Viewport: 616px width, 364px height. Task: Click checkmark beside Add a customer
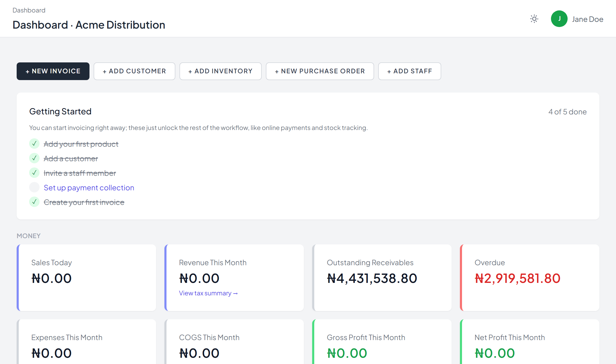point(34,158)
